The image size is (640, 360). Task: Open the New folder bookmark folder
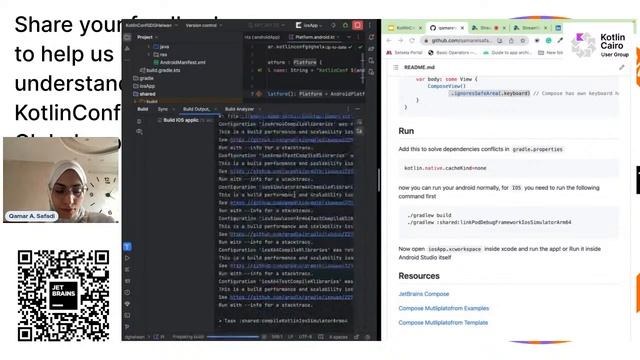tap(551, 53)
